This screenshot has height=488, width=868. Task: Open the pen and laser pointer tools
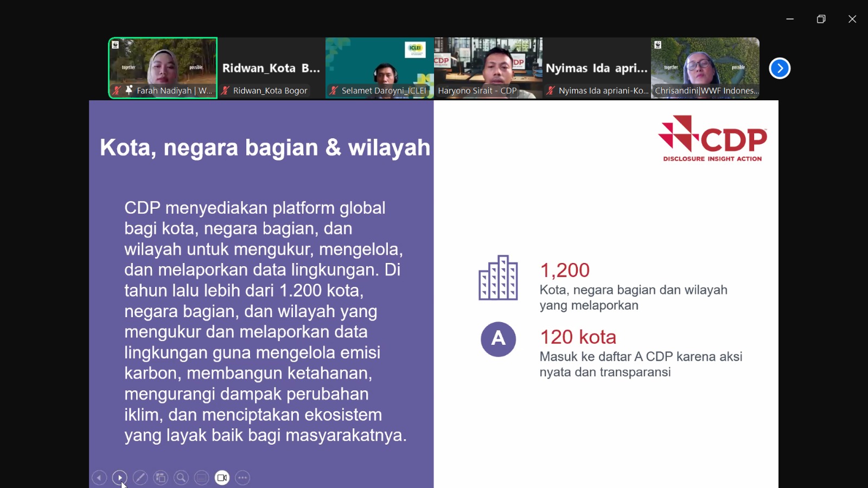point(140,478)
